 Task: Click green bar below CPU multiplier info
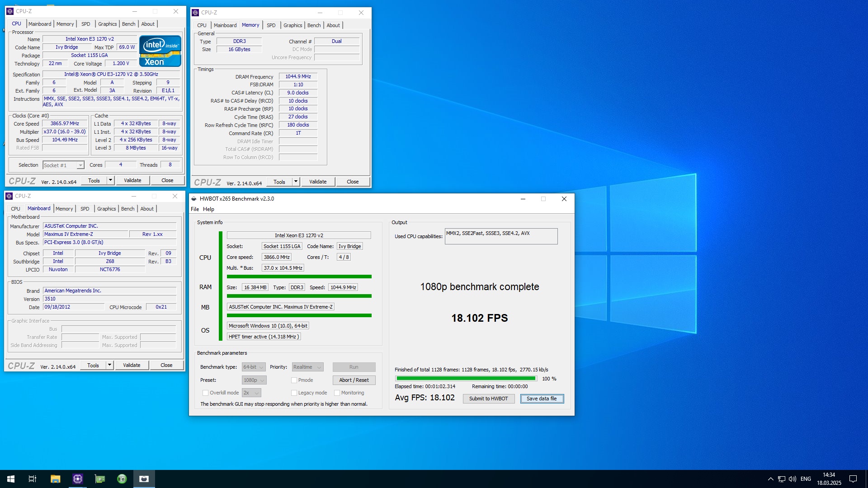coord(299,277)
